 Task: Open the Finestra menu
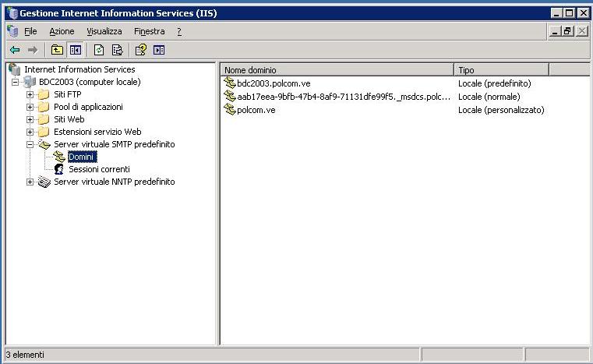[150, 31]
